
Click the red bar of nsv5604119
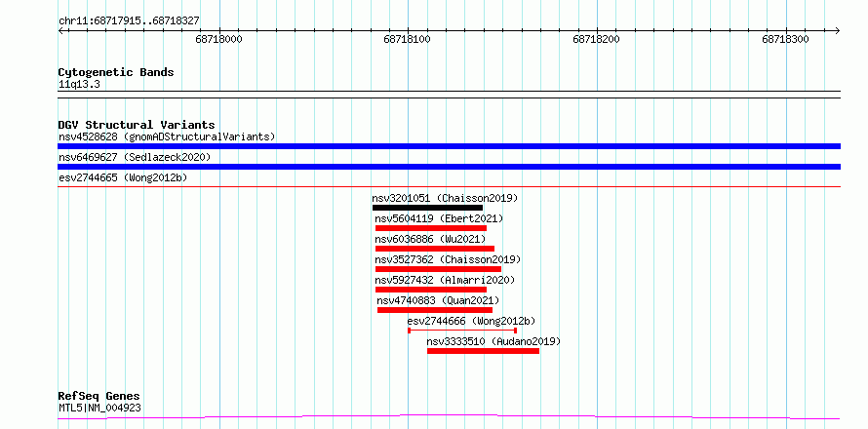pyautogui.click(x=431, y=228)
